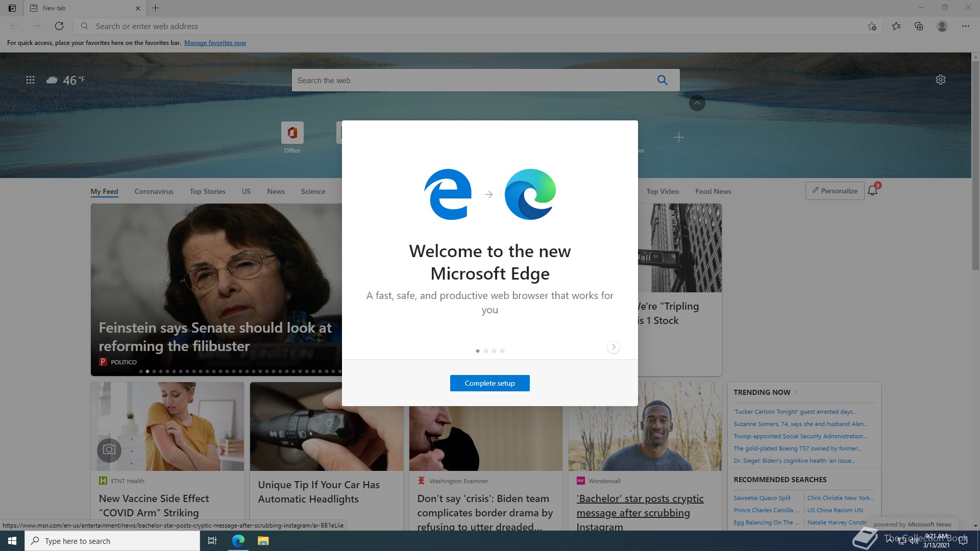The height and width of the screenshot is (551, 980).
Task: Select the fourth welcome page dot
Action: tap(502, 351)
